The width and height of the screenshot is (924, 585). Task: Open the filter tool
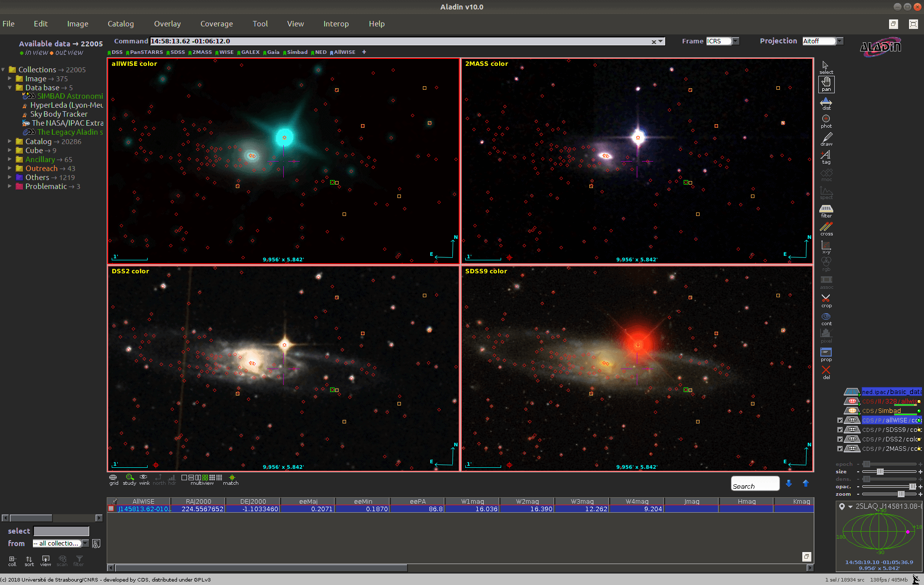[x=826, y=211]
